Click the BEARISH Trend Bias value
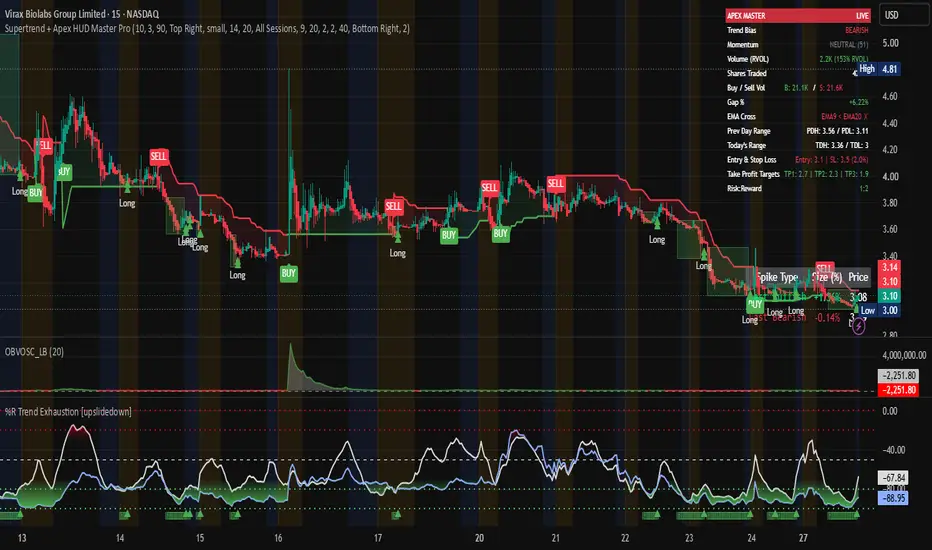Viewport: 932px width, 550px height. click(x=857, y=30)
